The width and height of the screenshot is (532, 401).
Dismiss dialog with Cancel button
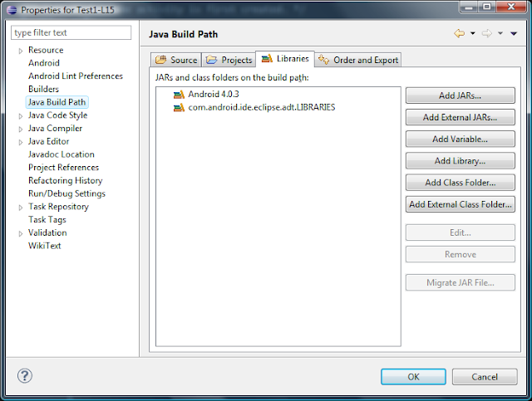(485, 377)
